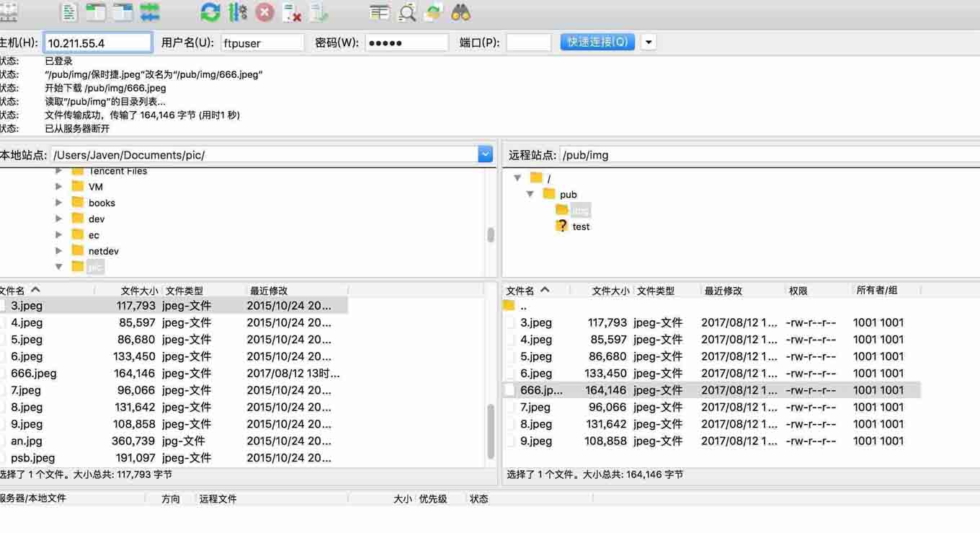This screenshot has width=980, height=533.
Task: Open the local site path dropdown
Action: (485, 154)
